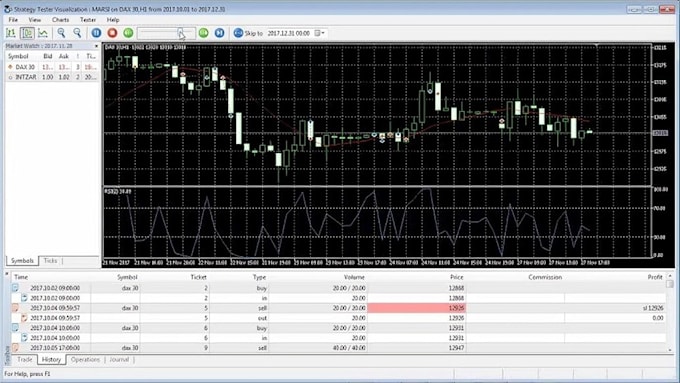The height and width of the screenshot is (383, 680).
Task: Sort history by Type column
Action: [x=259, y=277]
